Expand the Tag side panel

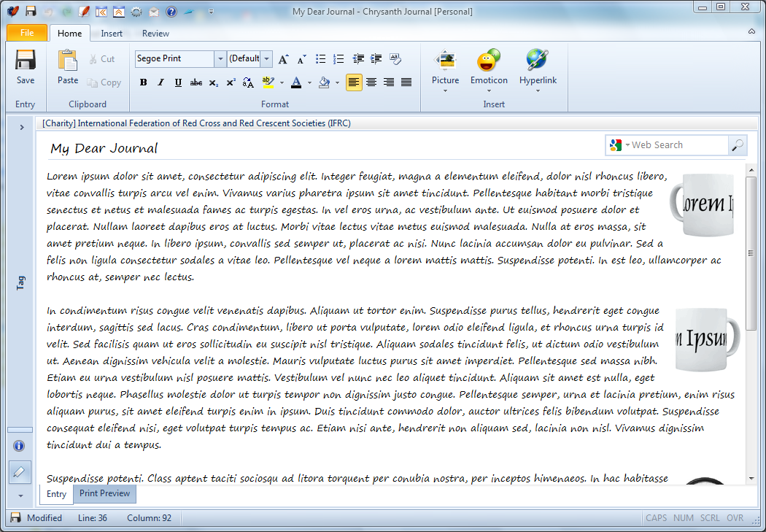point(21,128)
